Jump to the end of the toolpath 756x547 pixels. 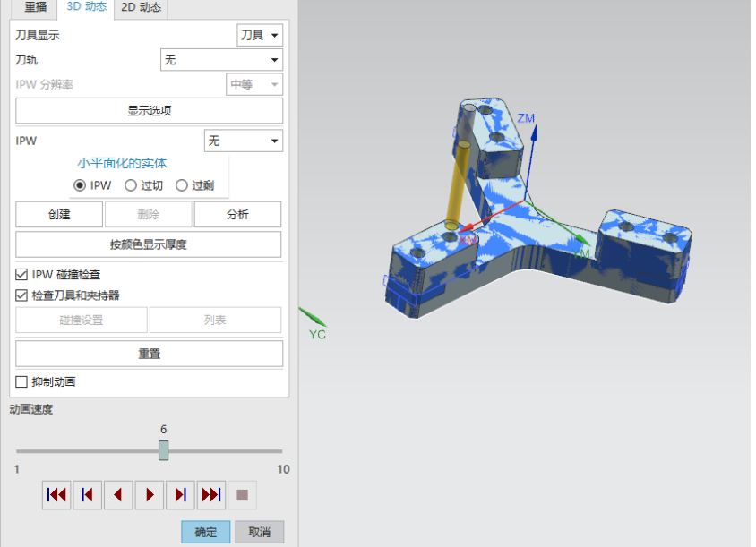211,495
